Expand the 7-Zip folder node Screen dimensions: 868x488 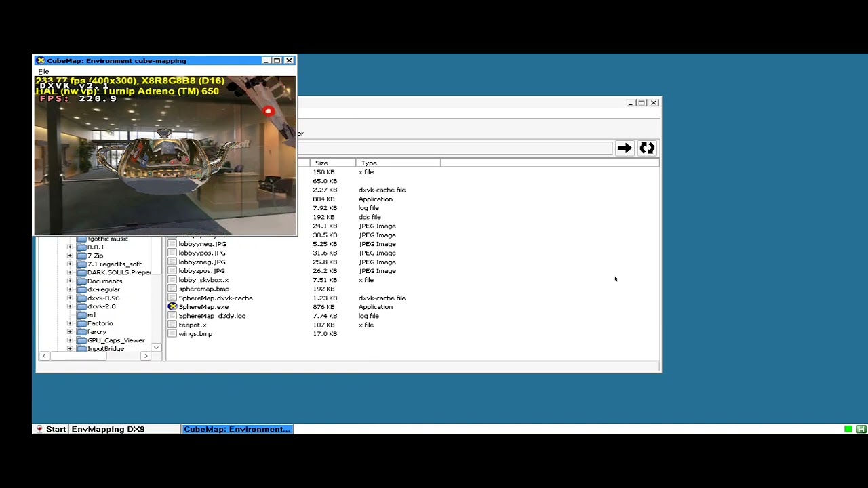tap(70, 256)
